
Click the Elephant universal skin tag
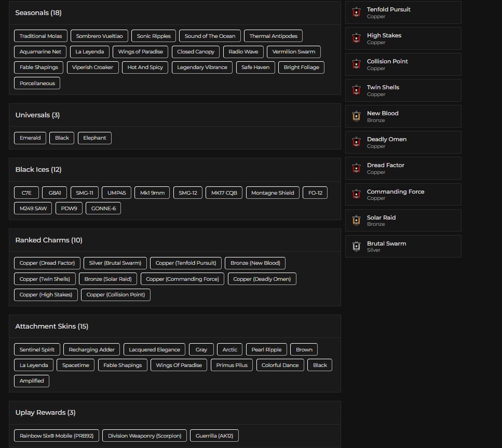(x=94, y=138)
